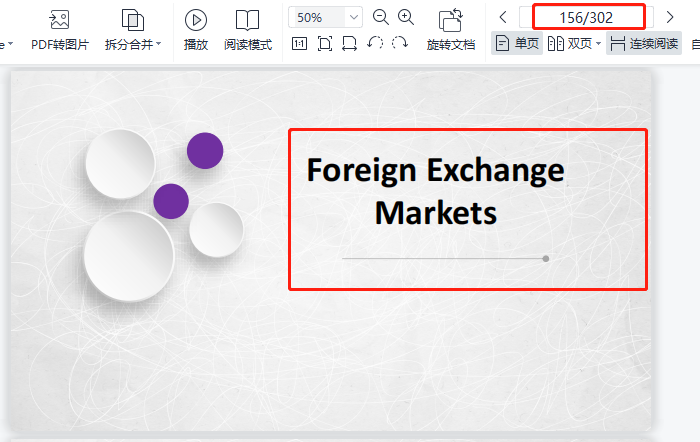Start slideshow with 播放 button

point(196,19)
